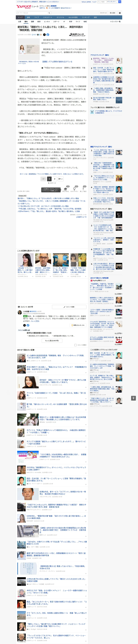Click もっと見る link in expert comment
Viewport: 138px width, 644px height.
(35, 321)
